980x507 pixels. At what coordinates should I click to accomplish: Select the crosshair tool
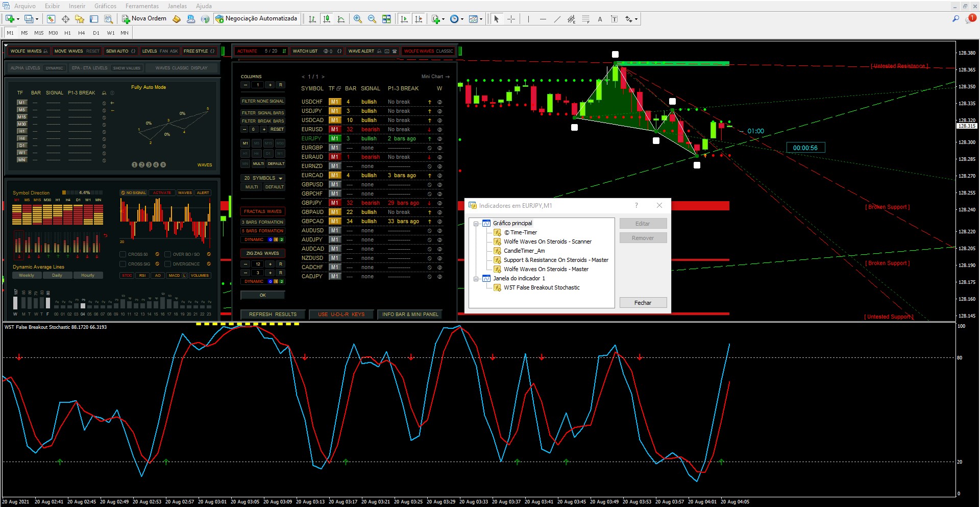pyautogui.click(x=511, y=19)
